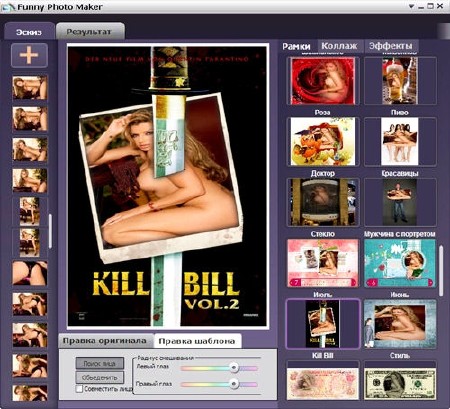
Task: Choose the Стиль frame template thumbnail
Action: 400,324
